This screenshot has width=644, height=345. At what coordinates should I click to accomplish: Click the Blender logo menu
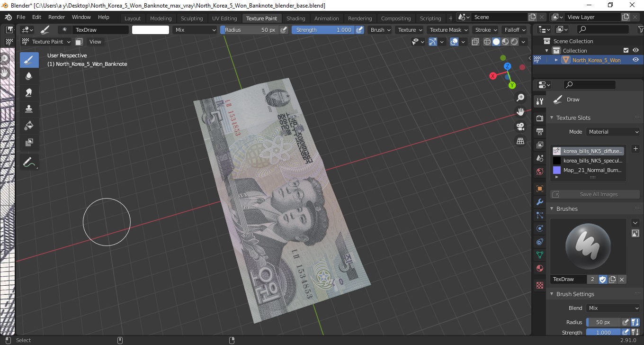pos(8,17)
